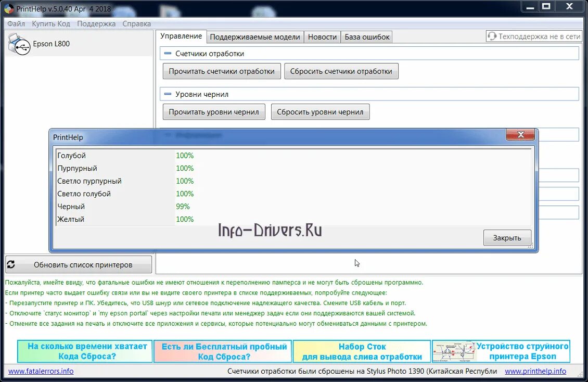Select the Голубой ink row

coord(293,156)
